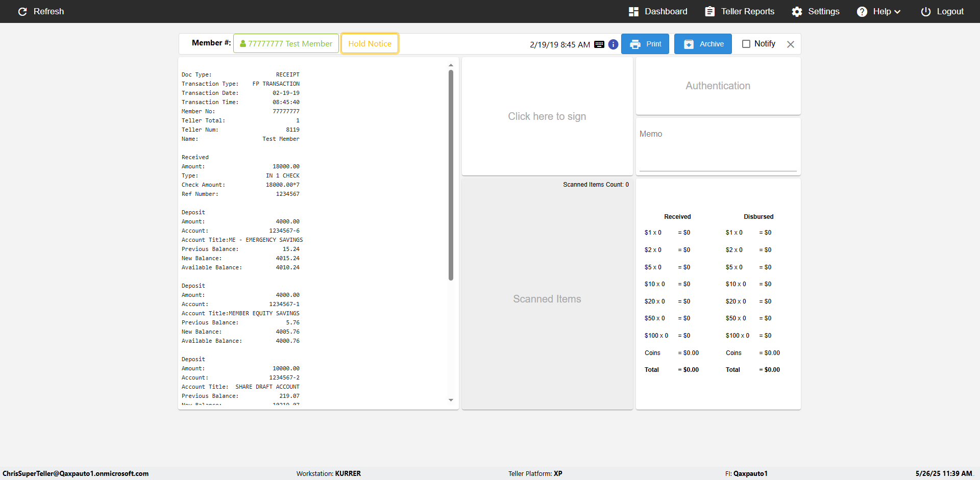Image resolution: width=980 pixels, height=480 pixels.
Task: Click the Help question mark icon
Action: (862, 11)
